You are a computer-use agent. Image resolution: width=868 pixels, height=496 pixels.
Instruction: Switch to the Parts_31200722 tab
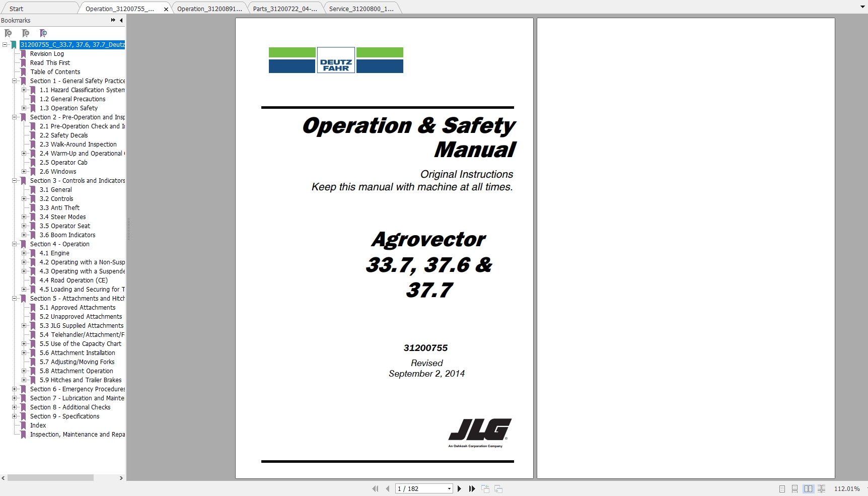285,9
